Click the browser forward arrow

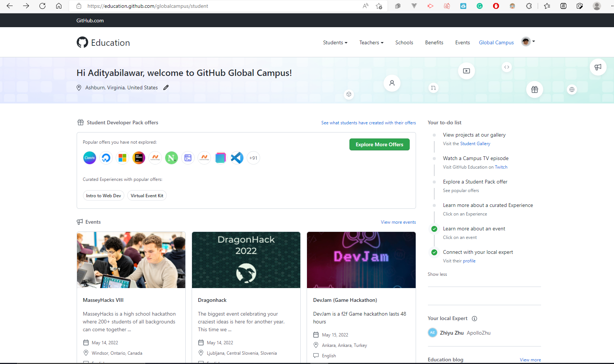point(26,6)
